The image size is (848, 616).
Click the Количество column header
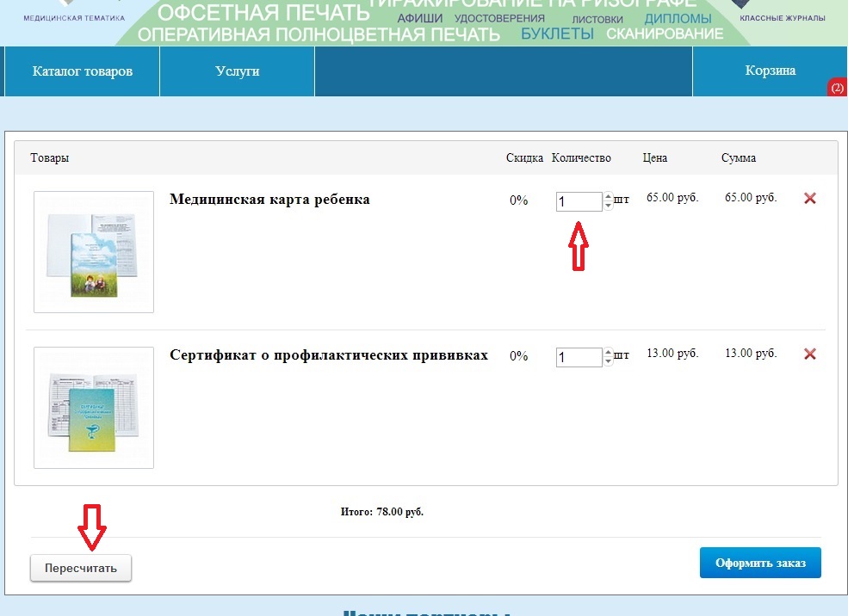(x=581, y=157)
